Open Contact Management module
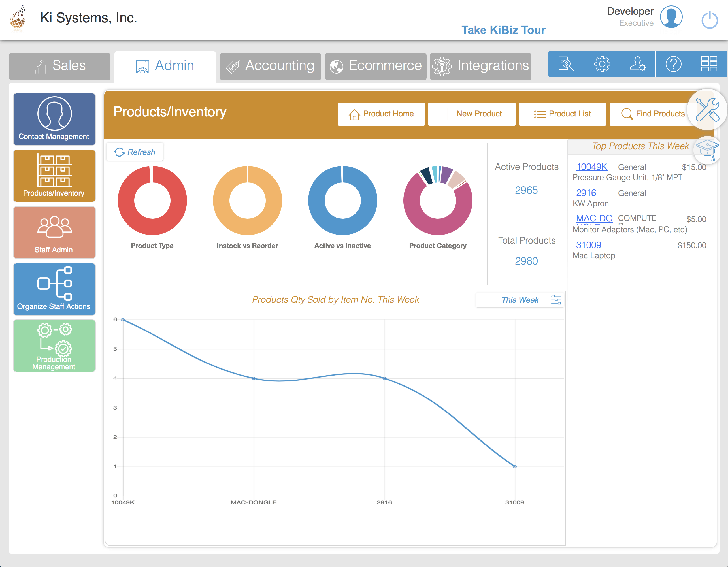 click(x=54, y=119)
